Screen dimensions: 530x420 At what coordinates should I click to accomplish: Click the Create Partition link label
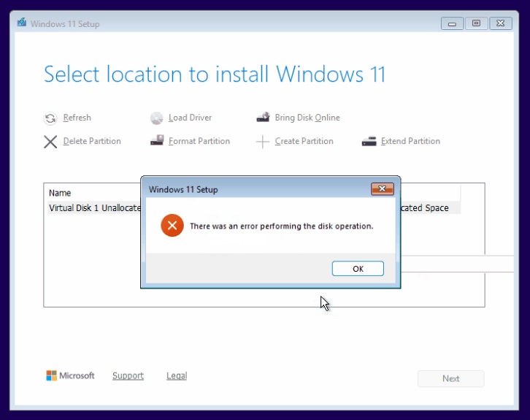click(x=304, y=141)
